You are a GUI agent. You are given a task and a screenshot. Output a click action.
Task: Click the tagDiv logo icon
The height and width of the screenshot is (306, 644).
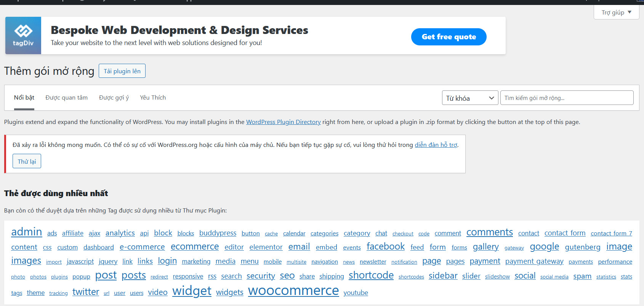(23, 35)
